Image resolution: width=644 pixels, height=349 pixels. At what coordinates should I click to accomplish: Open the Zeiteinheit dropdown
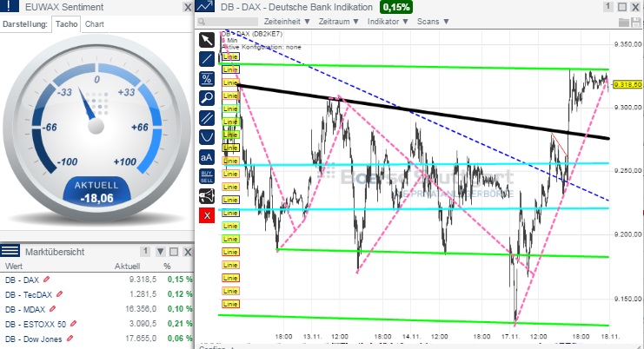tap(287, 22)
